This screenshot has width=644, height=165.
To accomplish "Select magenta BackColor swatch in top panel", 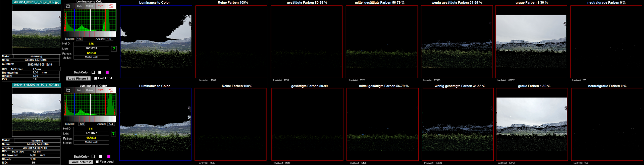I will click(x=107, y=72).
